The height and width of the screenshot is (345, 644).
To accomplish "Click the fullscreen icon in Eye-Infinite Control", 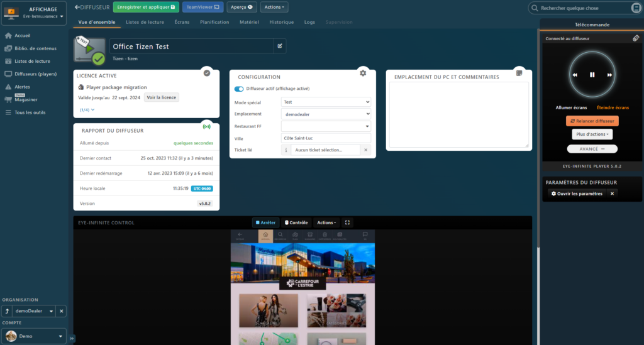I will pos(348,222).
